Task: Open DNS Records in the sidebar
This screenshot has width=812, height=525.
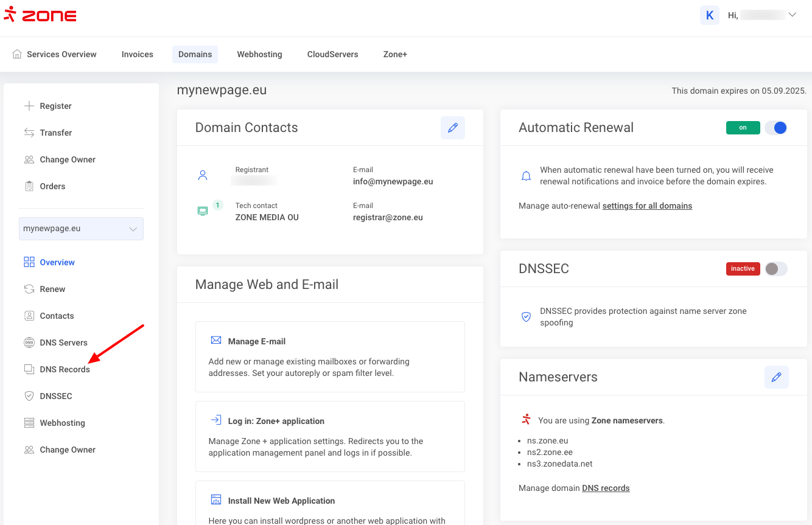Action: tap(65, 369)
